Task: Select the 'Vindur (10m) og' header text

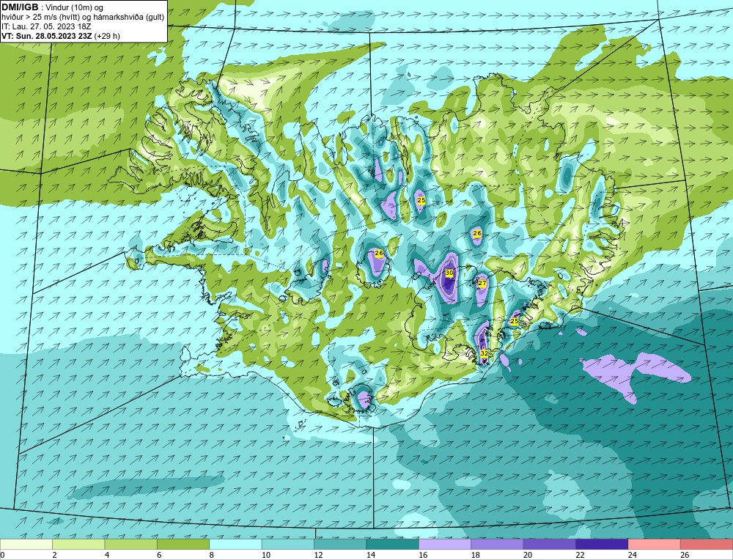Action: [75, 7]
